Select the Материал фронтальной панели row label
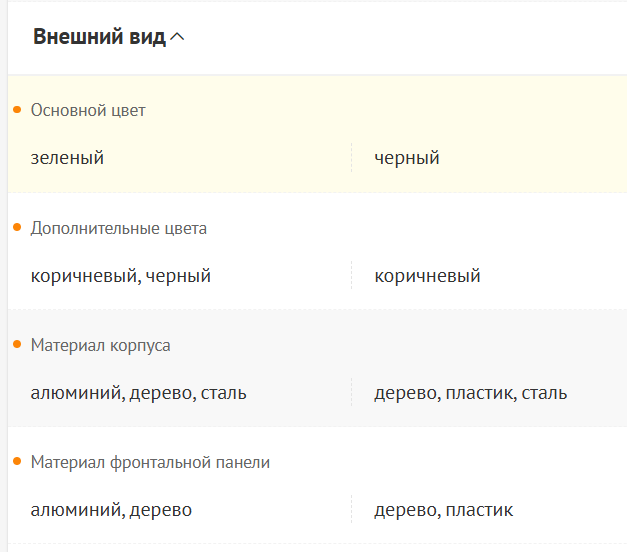 coord(150,463)
